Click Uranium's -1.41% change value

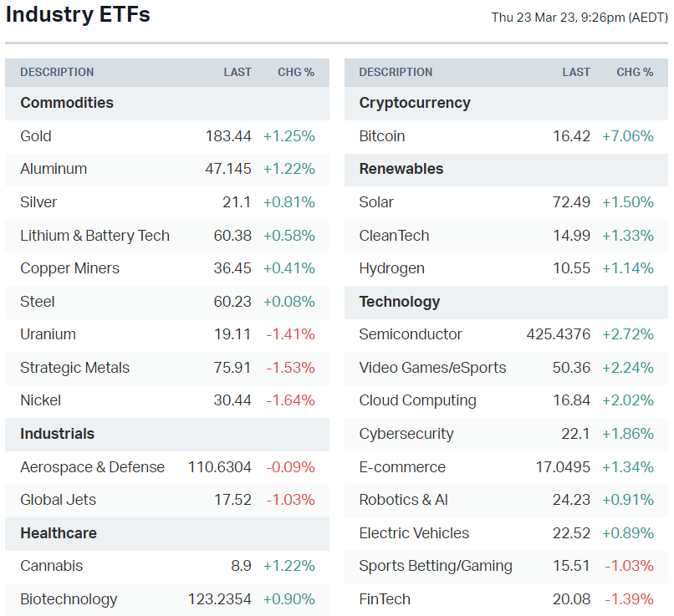click(x=290, y=334)
